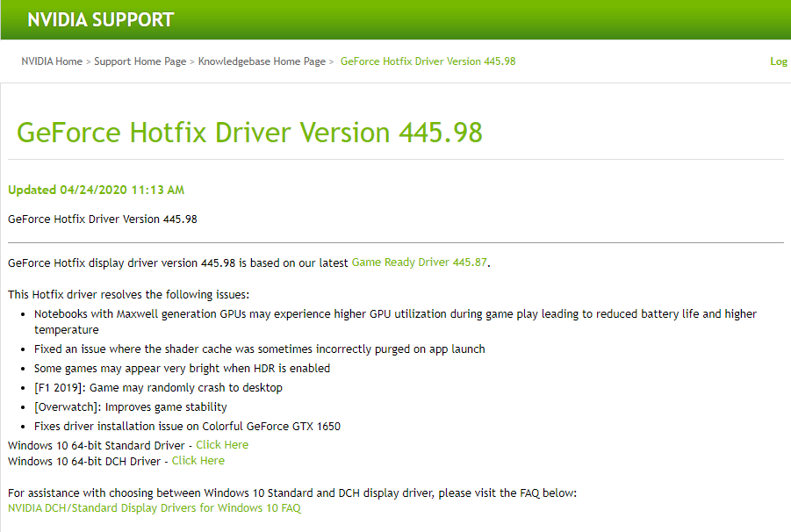Image resolution: width=791 pixels, height=532 pixels.
Task: Go to Support Home Page breadcrumb
Action: pos(140,61)
